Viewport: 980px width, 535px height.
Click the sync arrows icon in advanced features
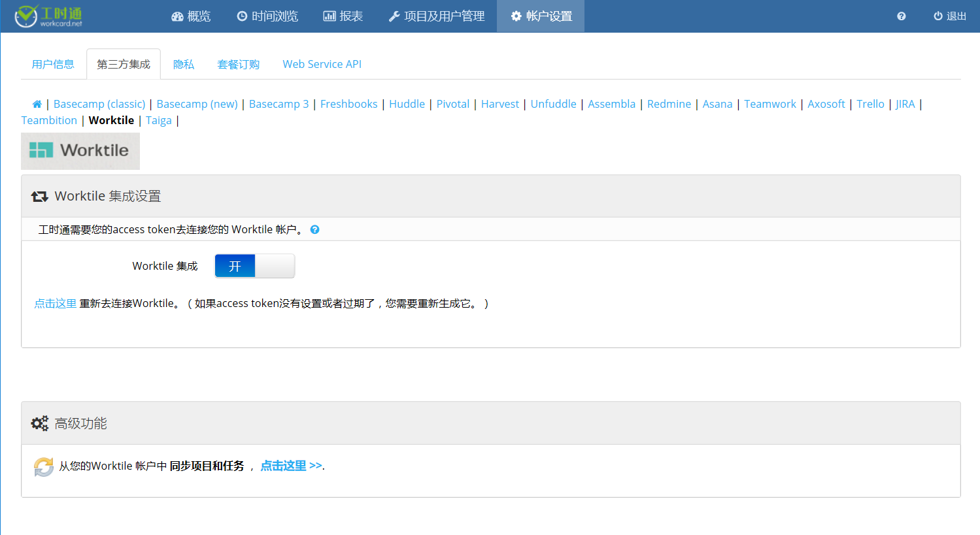[44, 466]
